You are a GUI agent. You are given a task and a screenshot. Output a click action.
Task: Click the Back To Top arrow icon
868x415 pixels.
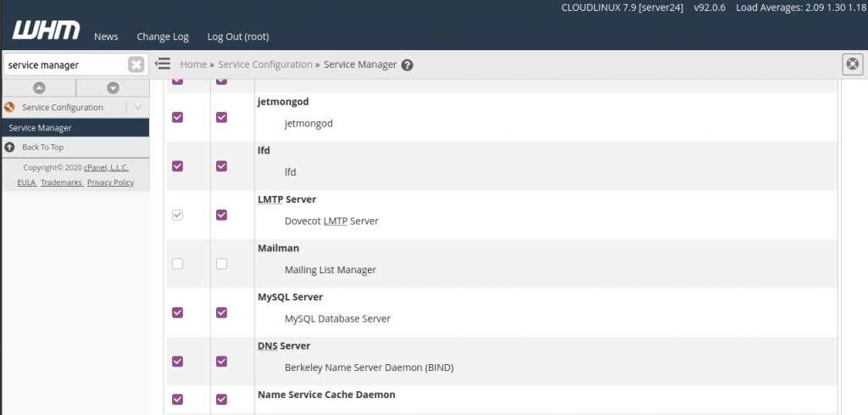tap(9, 147)
